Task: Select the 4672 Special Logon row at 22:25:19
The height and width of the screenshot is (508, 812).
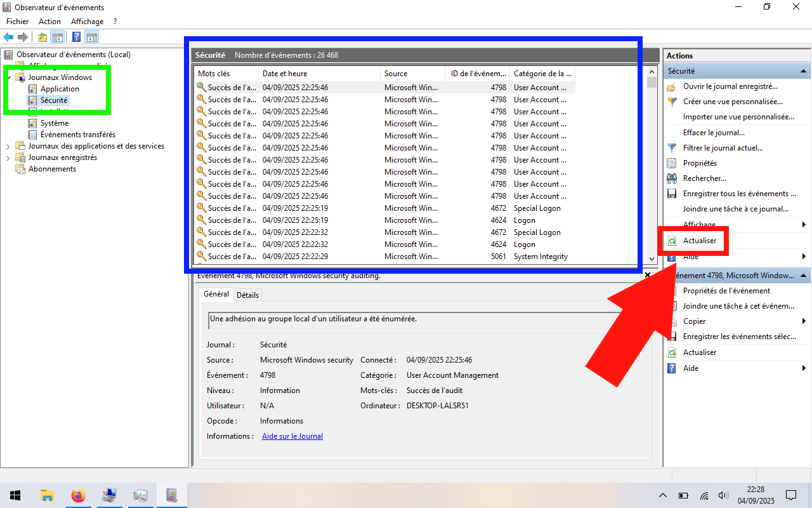Action: [384, 208]
